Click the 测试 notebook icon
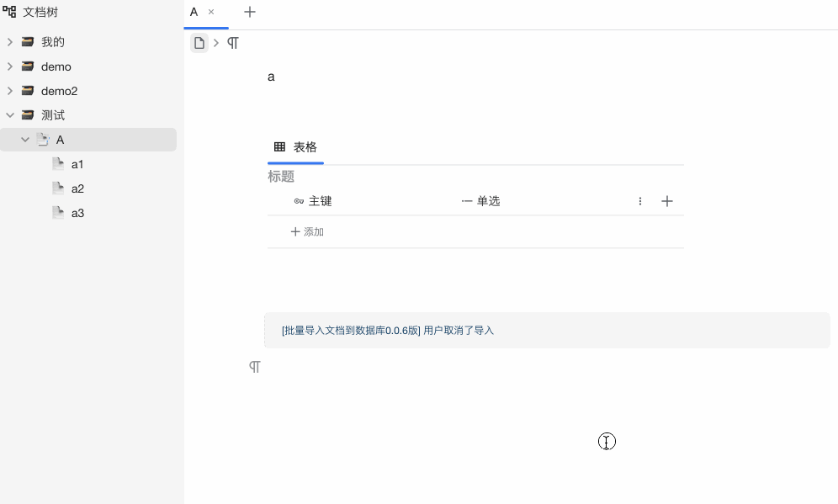838x504 pixels. click(28, 115)
